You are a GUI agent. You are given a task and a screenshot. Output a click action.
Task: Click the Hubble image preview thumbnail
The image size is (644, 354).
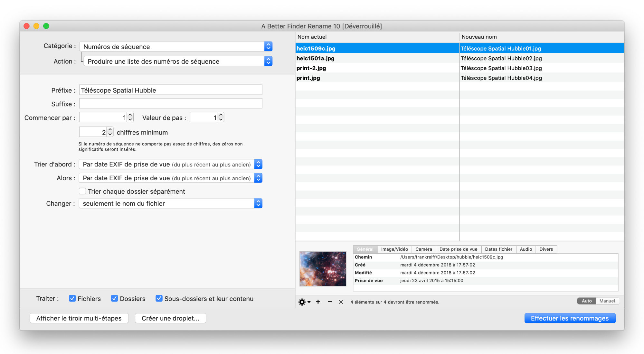click(323, 269)
